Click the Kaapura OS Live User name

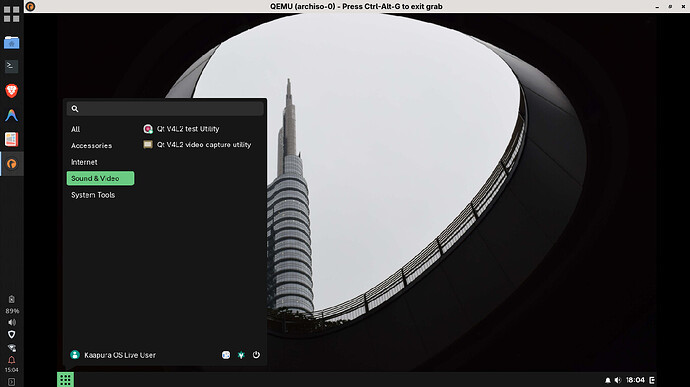click(x=120, y=355)
